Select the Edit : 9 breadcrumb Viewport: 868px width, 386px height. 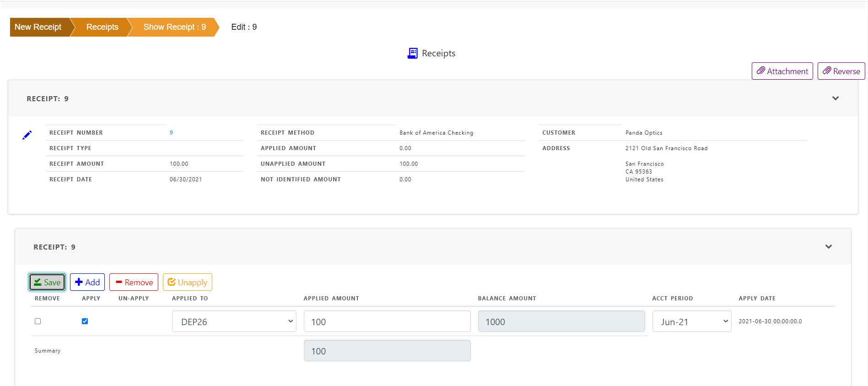coord(244,27)
